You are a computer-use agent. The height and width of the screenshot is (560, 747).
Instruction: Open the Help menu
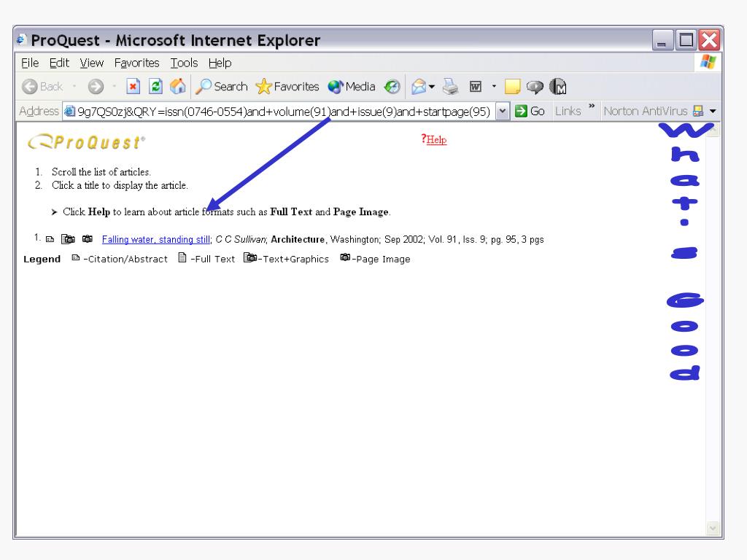point(220,63)
